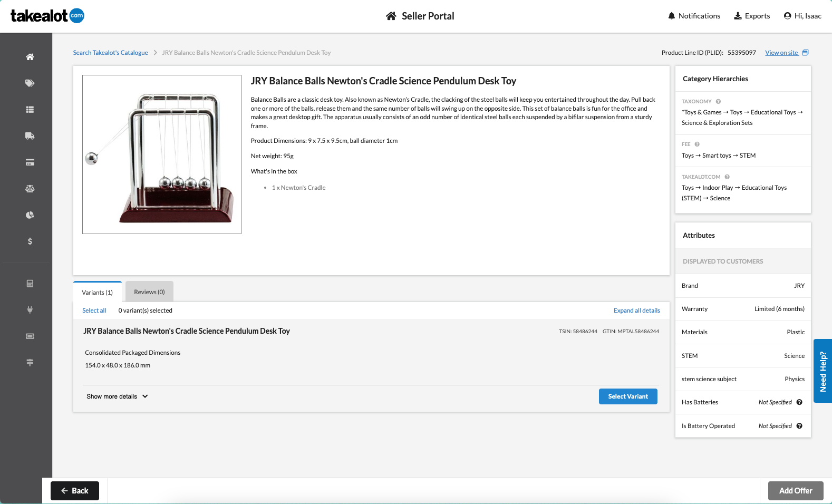Viewport: 832px width, 504px height.
Task: Click the Newton's Cradle product image
Action: (x=162, y=154)
